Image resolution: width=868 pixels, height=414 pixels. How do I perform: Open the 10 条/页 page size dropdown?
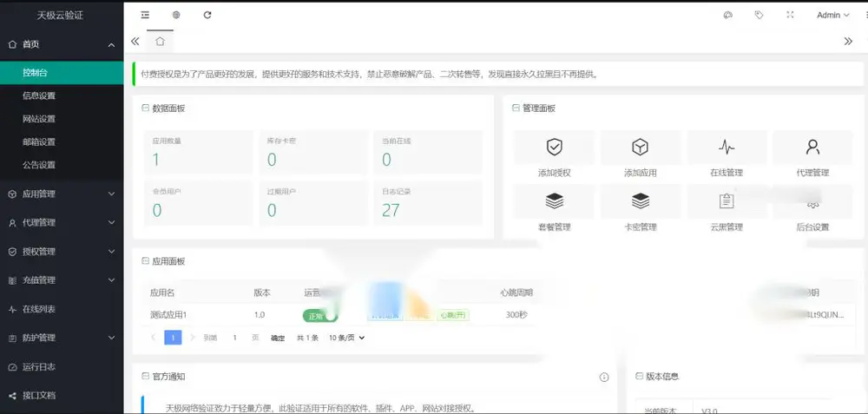346,338
